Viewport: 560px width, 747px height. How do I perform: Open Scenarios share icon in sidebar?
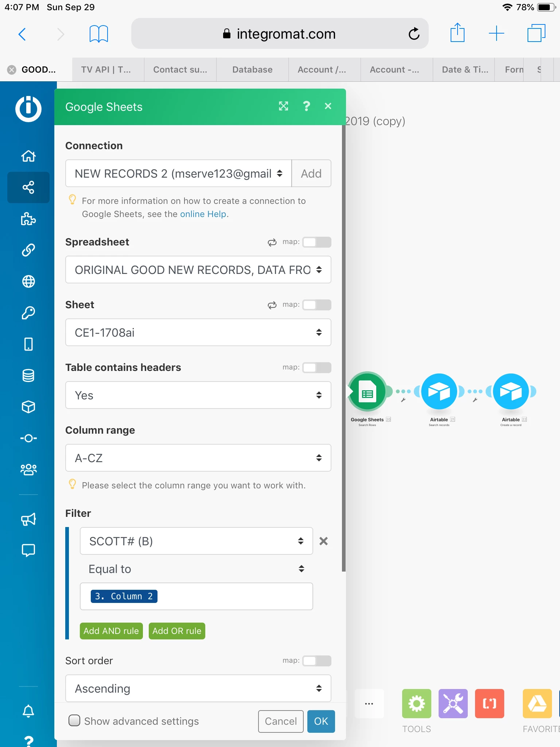[28, 187]
